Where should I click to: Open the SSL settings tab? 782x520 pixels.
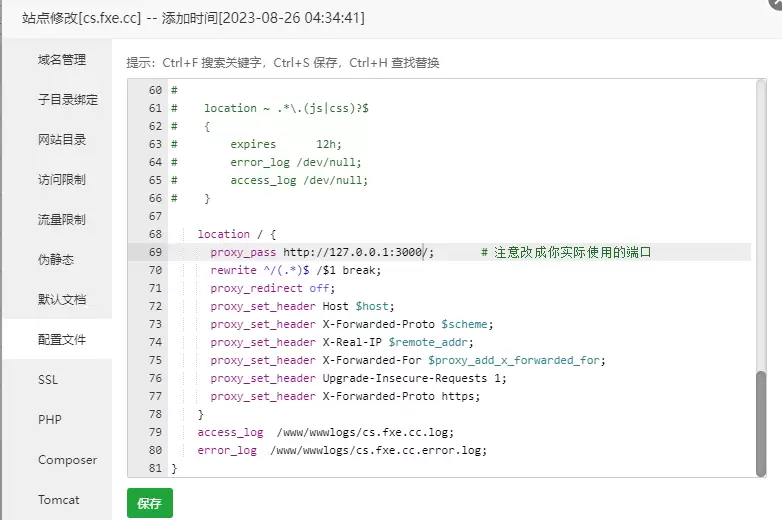click(x=48, y=379)
